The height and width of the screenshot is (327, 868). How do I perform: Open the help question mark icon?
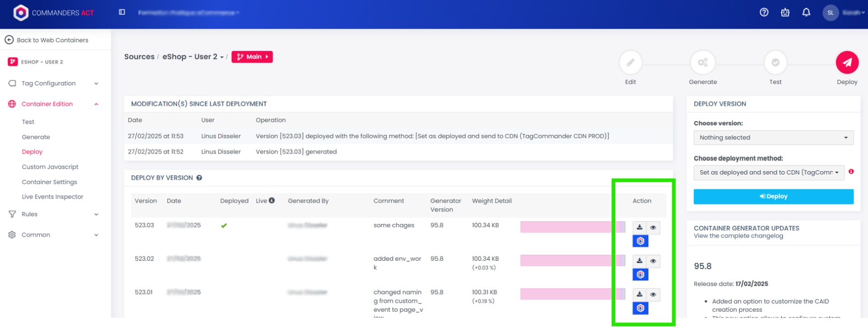pos(764,12)
